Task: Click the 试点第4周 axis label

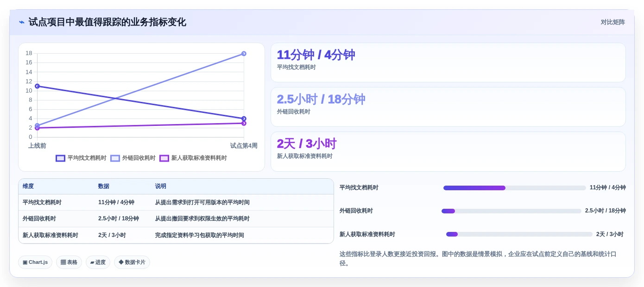Action: pyautogui.click(x=244, y=145)
